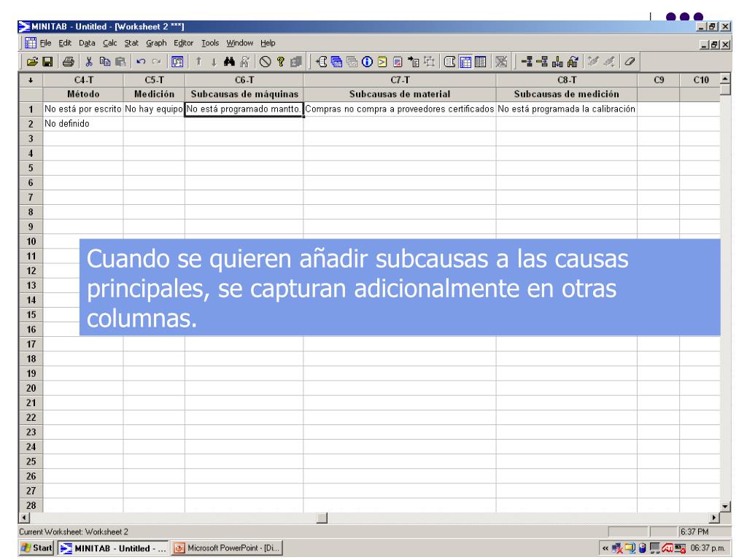Click the Find binoculars icon

pos(229,61)
